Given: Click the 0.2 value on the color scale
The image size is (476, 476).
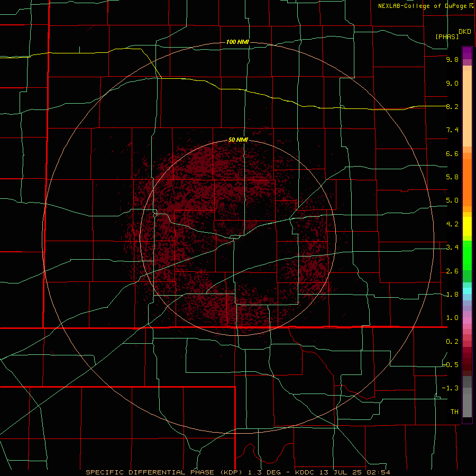Looking at the screenshot, I should point(452,342).
